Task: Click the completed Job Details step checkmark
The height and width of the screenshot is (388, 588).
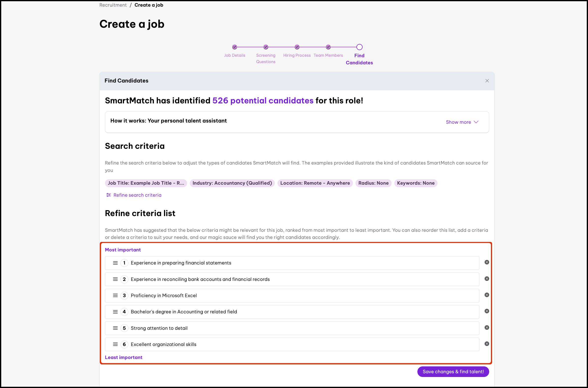Action: pos(234,47)
